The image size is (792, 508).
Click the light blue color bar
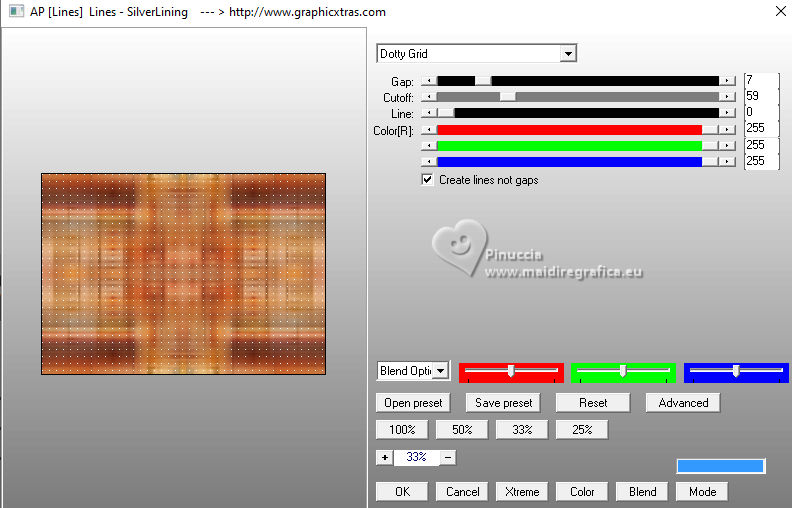[x=721, y=466]
